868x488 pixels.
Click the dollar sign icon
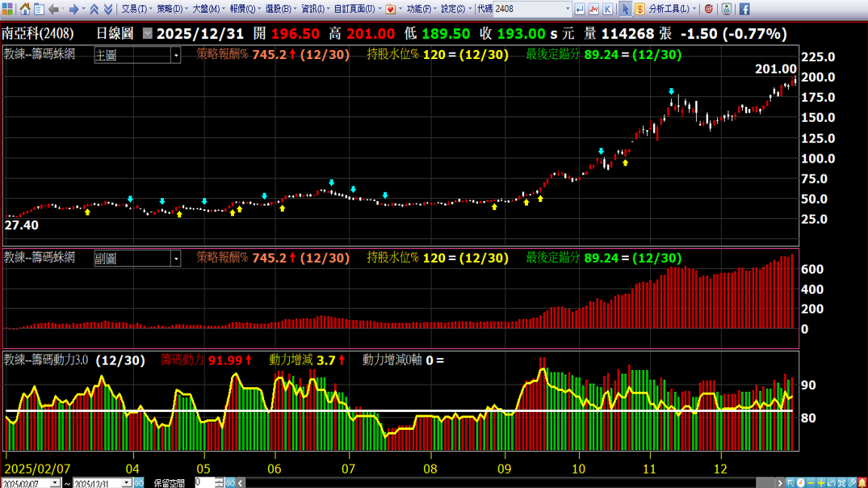pos(639,9)
